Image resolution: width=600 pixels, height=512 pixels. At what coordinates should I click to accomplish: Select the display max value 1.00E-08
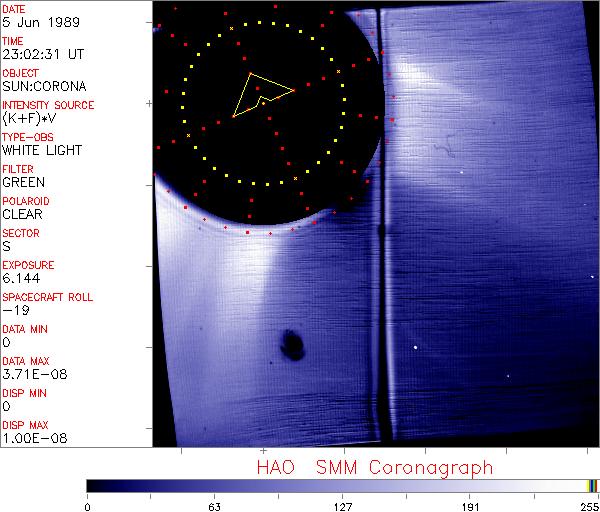(x=35, y=439)
